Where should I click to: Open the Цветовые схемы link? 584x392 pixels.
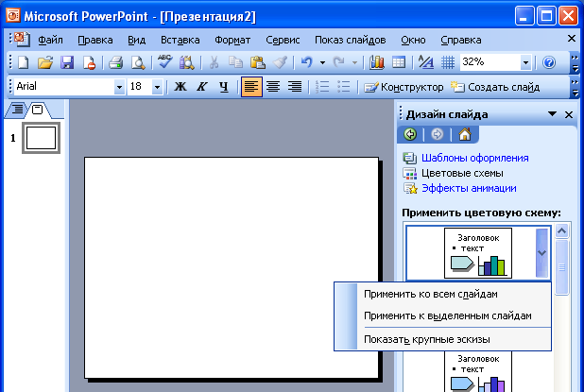pos(462,173)
